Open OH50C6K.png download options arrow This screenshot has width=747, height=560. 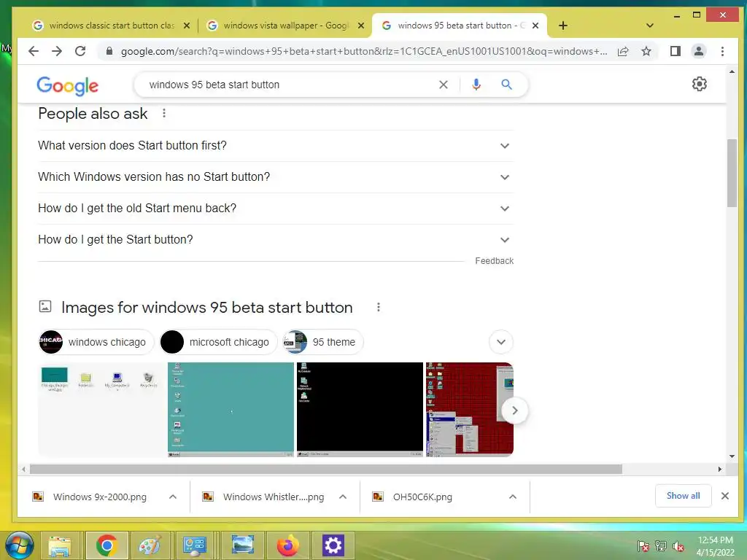pyautogui.click(x=513, y=497)
